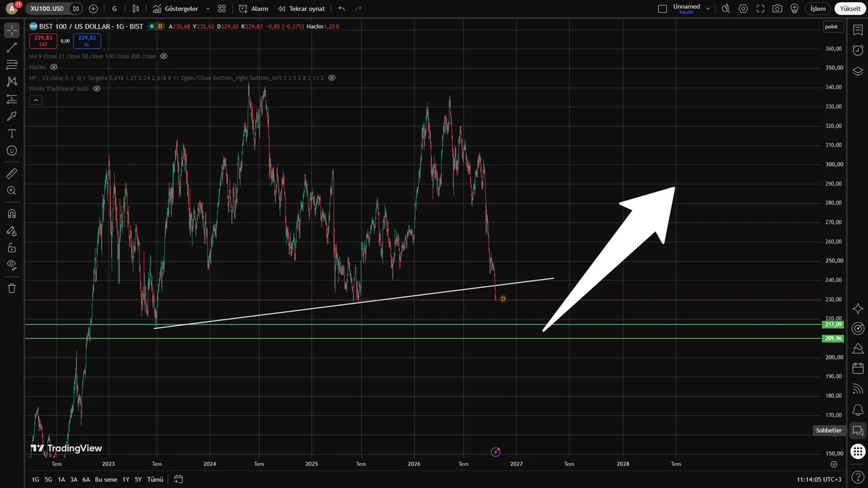Click the Yükselt upgrade button
The image size is (868, 488).
tap(849, 9)
